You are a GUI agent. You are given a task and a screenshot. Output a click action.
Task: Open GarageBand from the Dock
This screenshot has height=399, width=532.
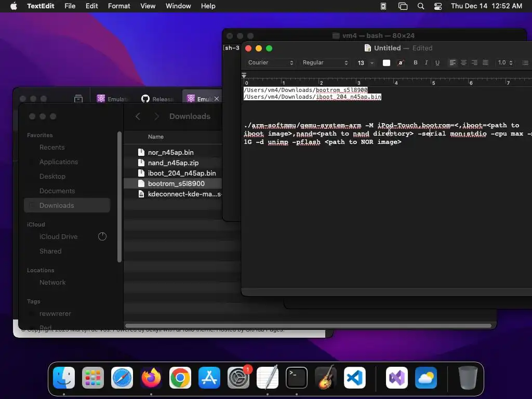[326, 378]
